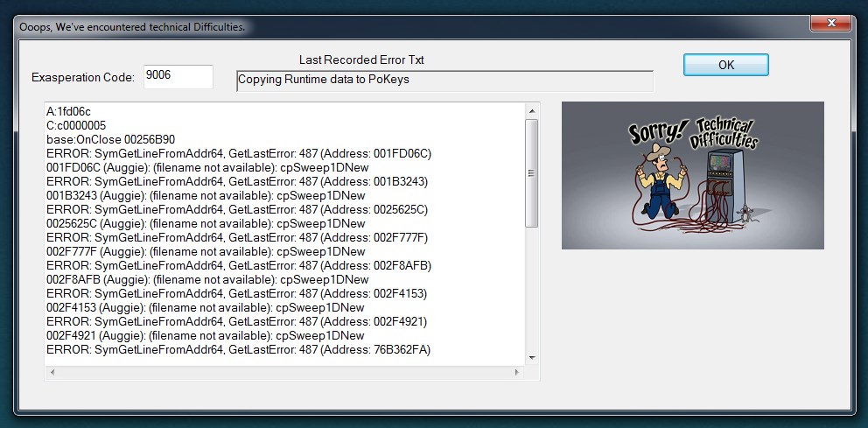Image resolution: width=868 pixels, height=428 pixels.
Task: Click the 'C:c0000005' exception code line
Action: pyautogui.click(x=75, y=125)
